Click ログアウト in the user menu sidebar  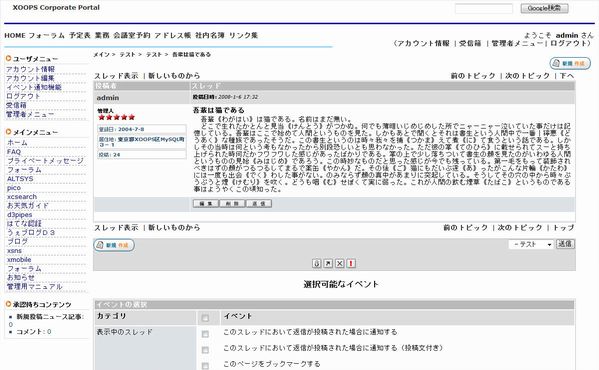point(23,96)
